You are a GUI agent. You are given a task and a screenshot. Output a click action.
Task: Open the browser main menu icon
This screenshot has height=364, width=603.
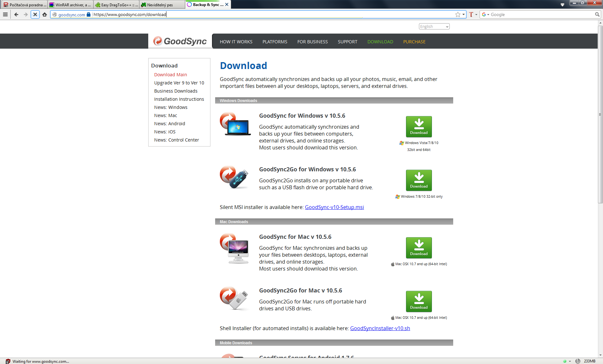coord(5,14)
